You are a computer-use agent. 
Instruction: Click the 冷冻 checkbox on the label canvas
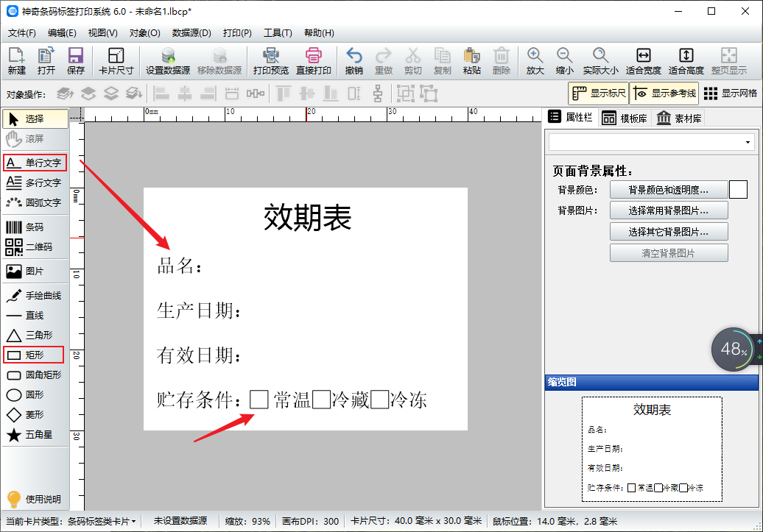pyautogui.click(x=380, y=400)
